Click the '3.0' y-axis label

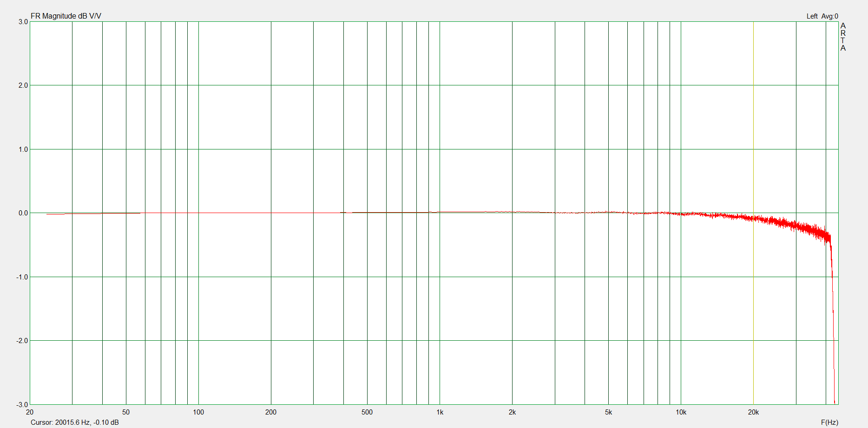click(23, 22)
